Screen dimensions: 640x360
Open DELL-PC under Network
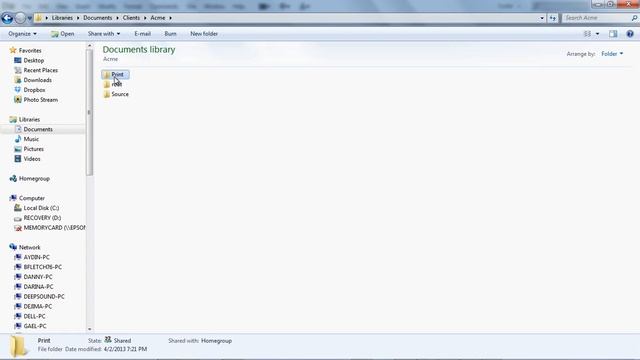(x=30, y=316)
